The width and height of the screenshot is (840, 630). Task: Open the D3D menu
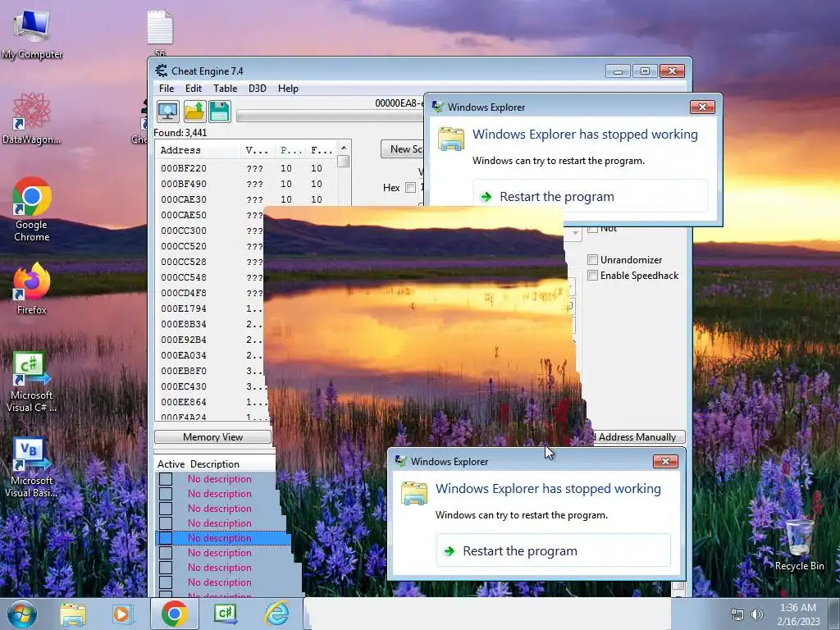click(257, 89)
